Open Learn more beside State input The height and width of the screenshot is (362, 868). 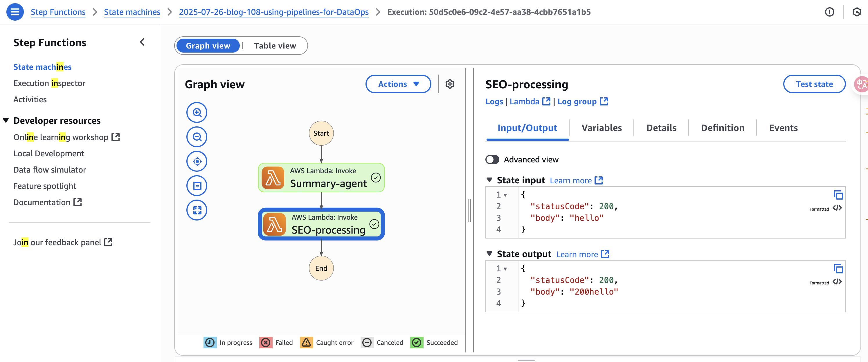click(576, 180)
